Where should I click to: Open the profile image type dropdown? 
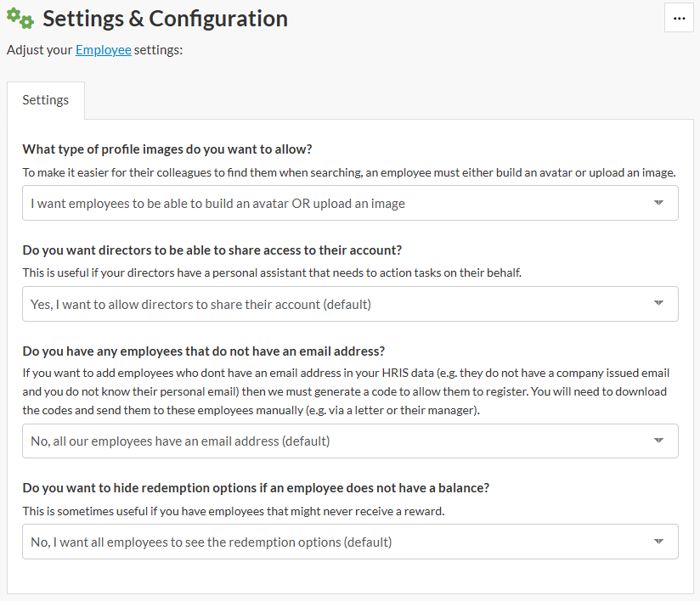(x=340, y=203)
